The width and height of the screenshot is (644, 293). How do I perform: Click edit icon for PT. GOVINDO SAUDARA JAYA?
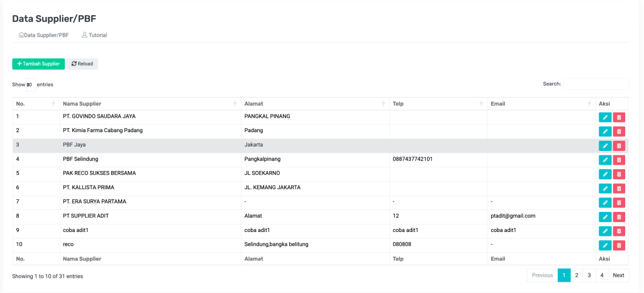pyautogui.click(x=605, y=117)
